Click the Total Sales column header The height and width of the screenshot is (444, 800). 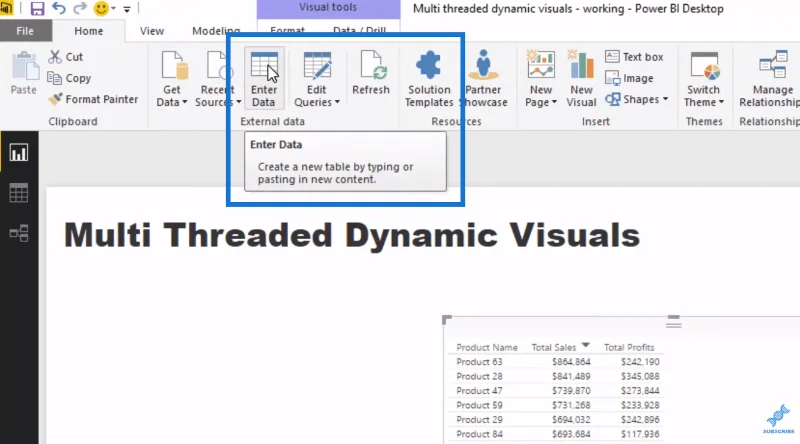pos(554,348)
